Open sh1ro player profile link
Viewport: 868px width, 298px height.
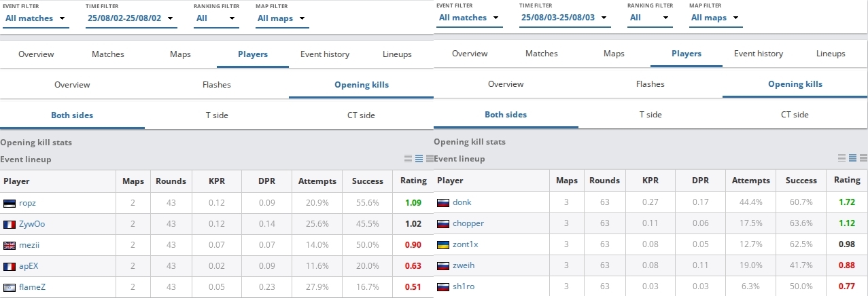tap(464, 287)
